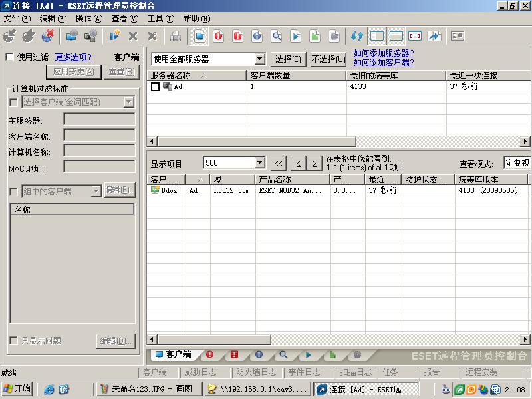Tick the checkbox beside server Ad
Viewport: 532px width, 399px height.
tap(155, 86)
